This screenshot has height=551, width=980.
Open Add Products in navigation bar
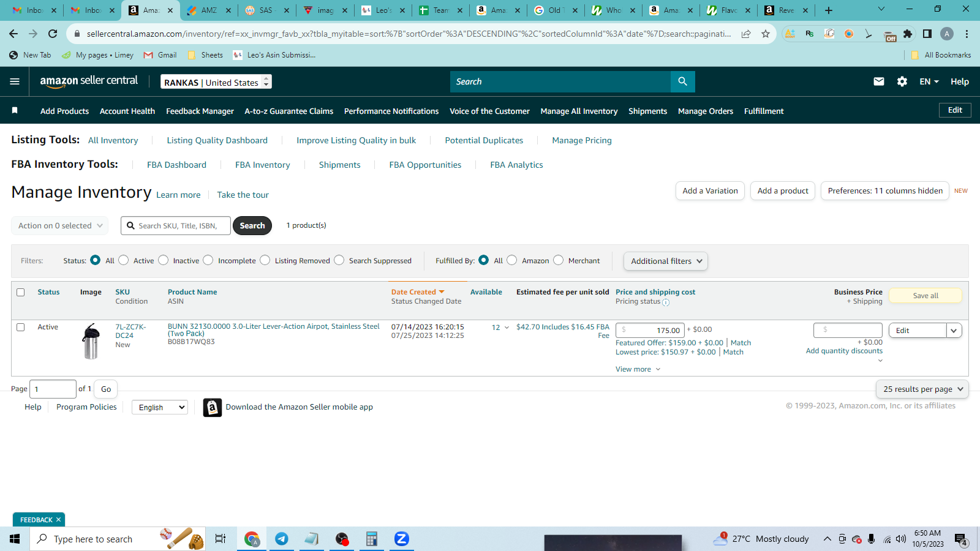click(64, 111)
